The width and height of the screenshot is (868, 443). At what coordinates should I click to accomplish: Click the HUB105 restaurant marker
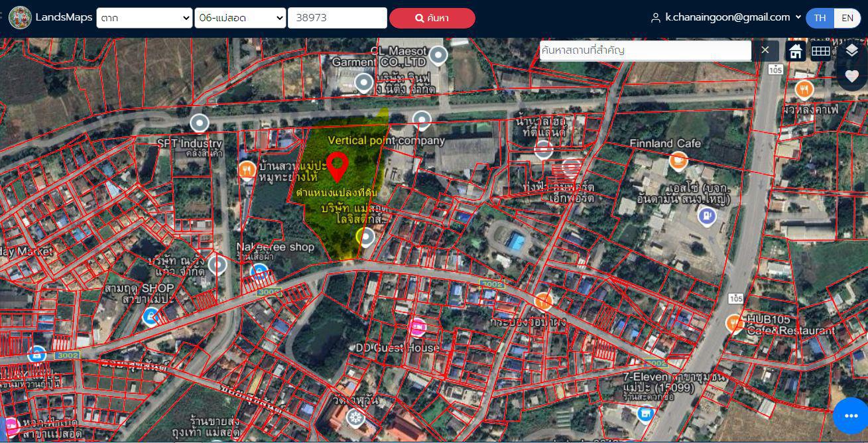pos(735,323)
